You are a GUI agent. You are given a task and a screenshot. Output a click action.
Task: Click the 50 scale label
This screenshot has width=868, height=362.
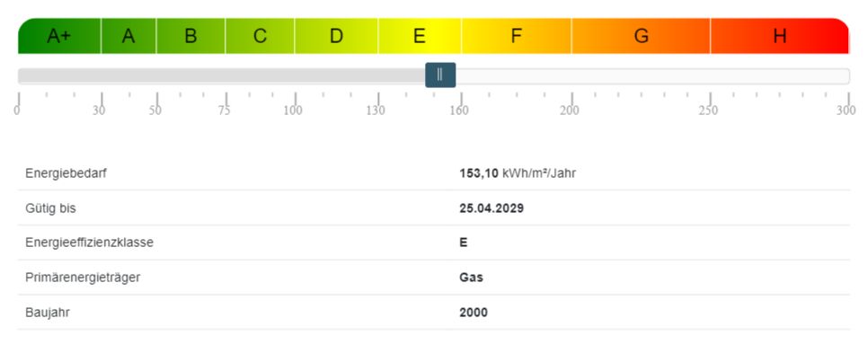click(x=155, y=110)
